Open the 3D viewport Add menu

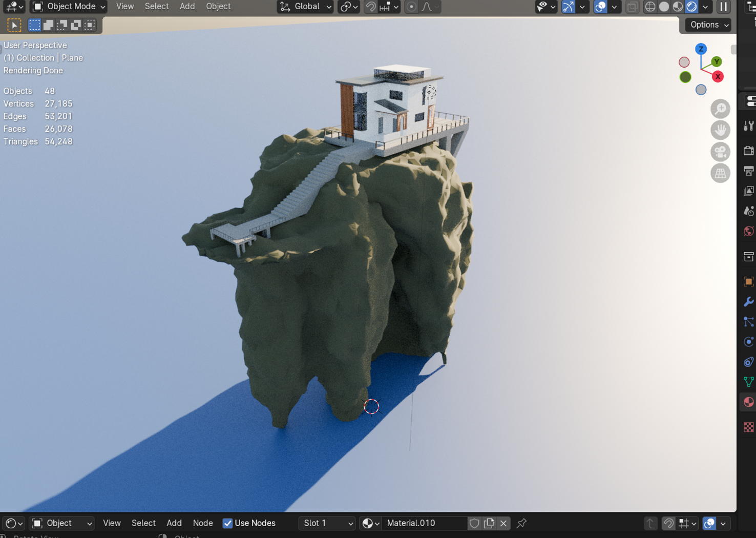coord(187,7)
